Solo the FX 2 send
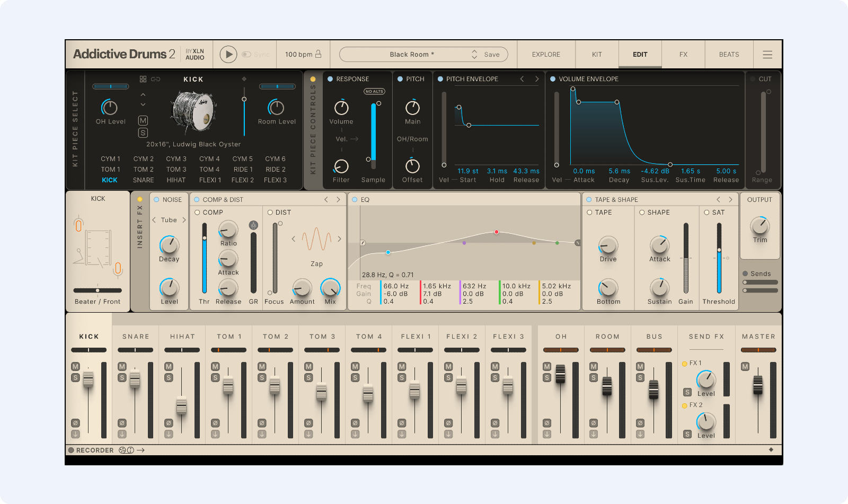The width and height of the screenshot is (848, 504). (x=687, y=434)
